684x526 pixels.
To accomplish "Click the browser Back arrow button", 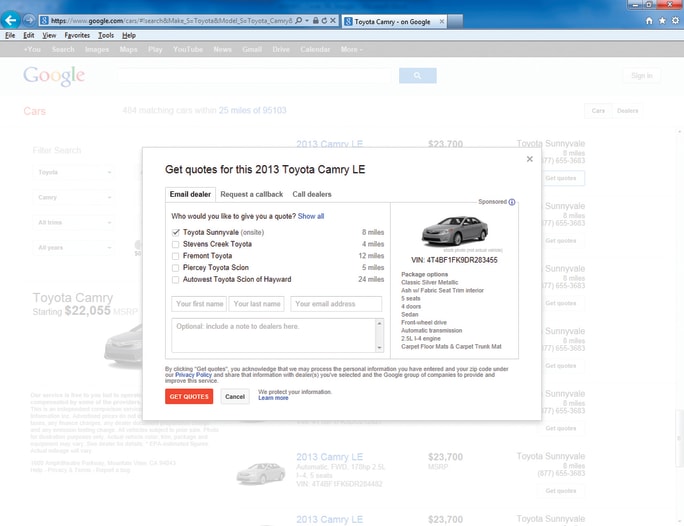I will (x=11, y=20).
